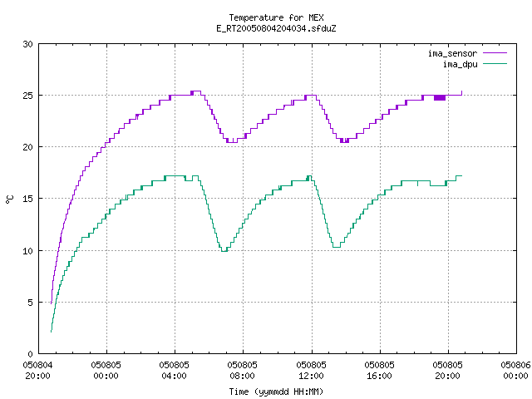Click the x-axis label 050805 20:00
532x399 pixels.
[447, 371]
